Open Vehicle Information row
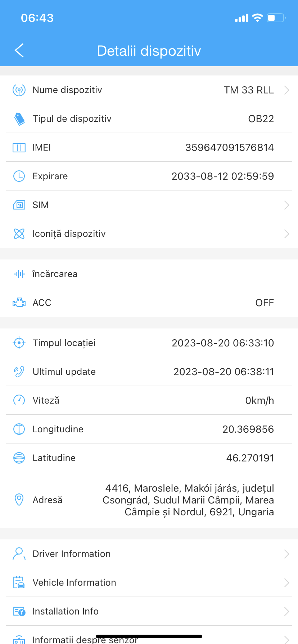 click(x=149, y=583)
